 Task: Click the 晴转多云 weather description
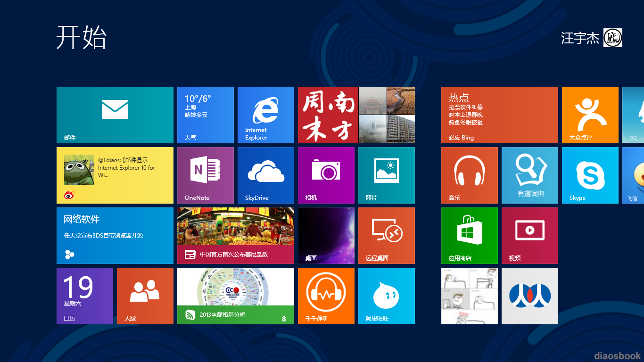[x=196, y=115]
